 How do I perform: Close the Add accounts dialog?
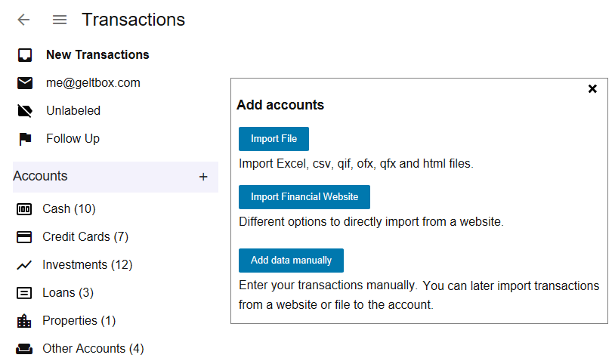click(592, 89)
